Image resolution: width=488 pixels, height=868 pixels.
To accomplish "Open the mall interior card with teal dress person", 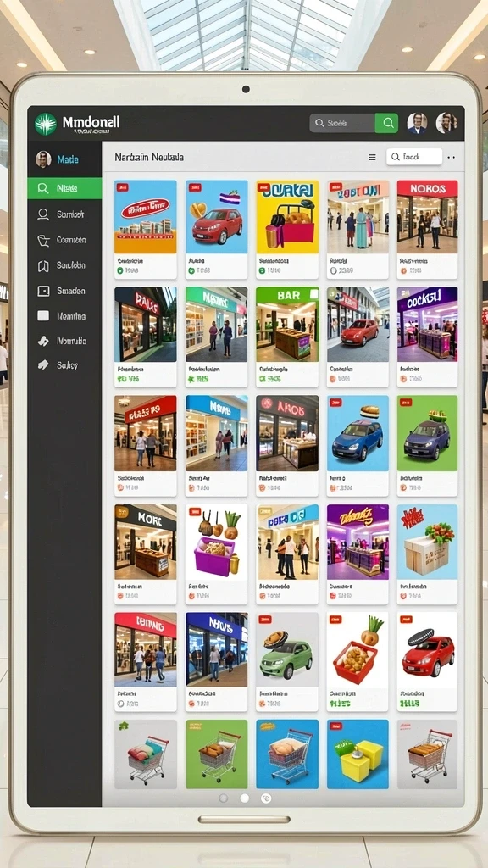I will (358, 229).
